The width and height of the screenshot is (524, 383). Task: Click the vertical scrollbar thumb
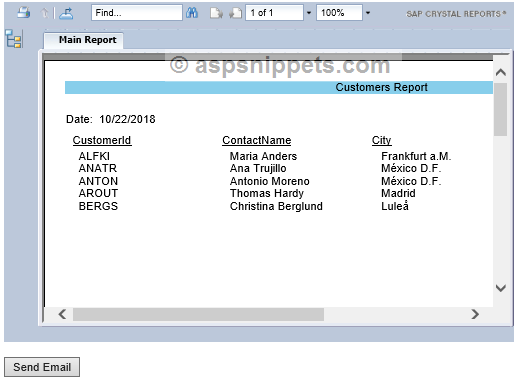tap(500, 109)
